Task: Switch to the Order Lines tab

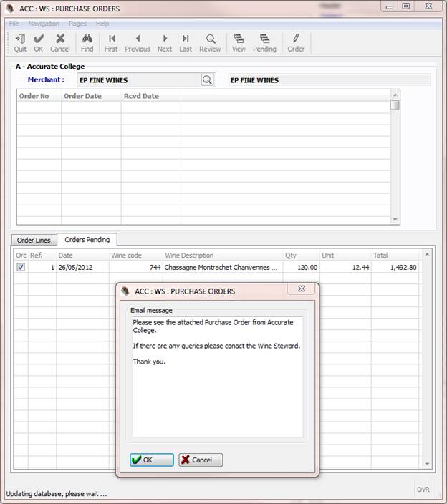Action: pos(34,241)
